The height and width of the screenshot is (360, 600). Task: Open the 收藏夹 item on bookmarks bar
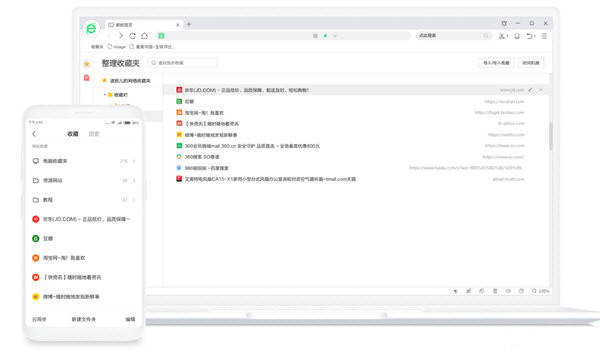pos(97,47)
